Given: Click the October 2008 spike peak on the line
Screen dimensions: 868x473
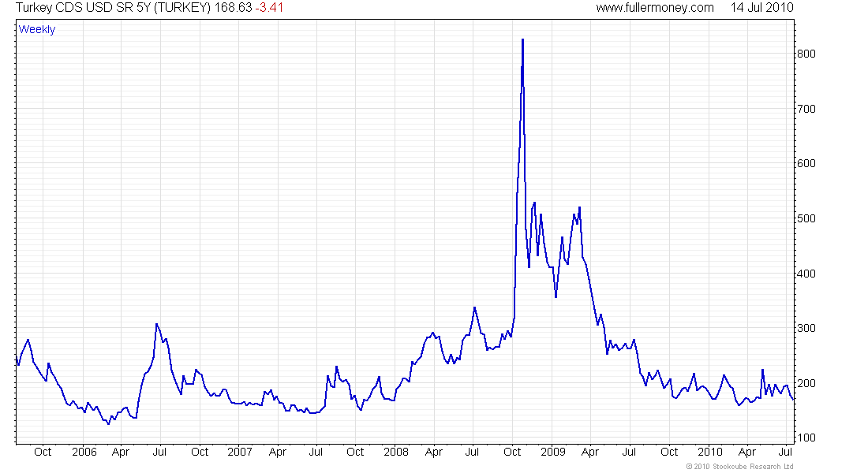Looking at the screenshot, I should [x=522, y=40].
